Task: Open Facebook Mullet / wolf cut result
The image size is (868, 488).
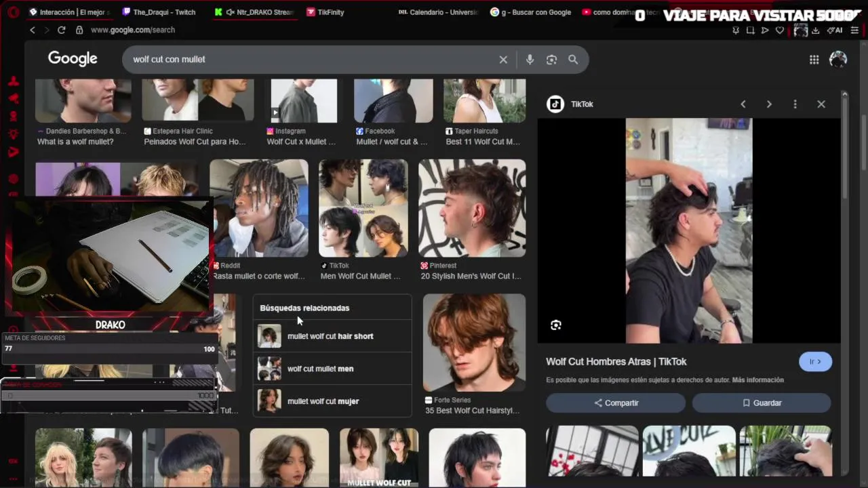Action: pos(393,100)
